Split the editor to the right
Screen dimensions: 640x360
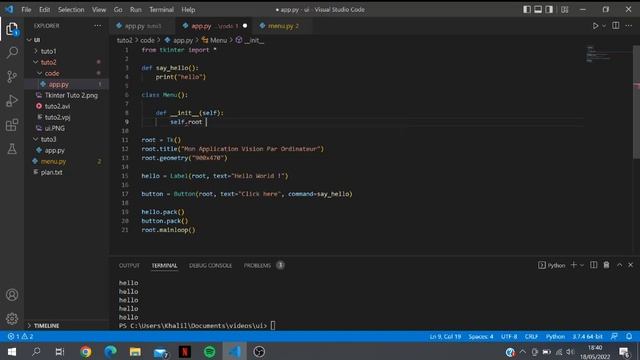(x=616, y=26)
